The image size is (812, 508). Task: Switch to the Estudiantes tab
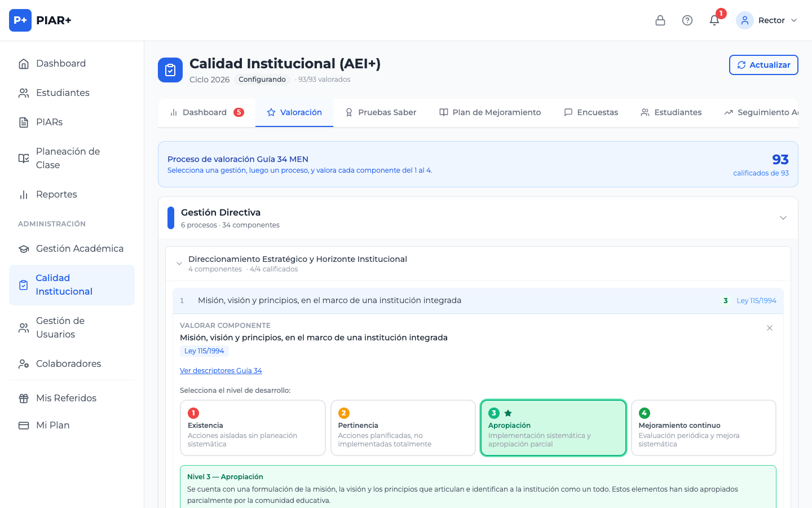coord(671,112)
